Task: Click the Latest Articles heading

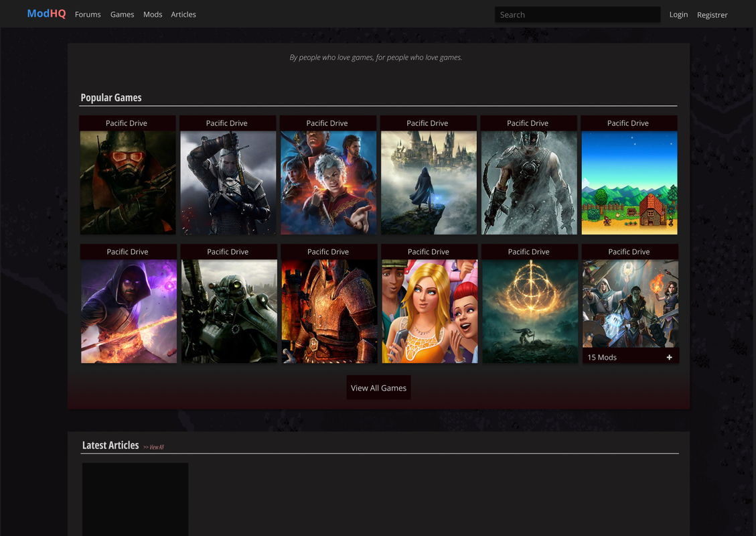Action: coord(110,446)
